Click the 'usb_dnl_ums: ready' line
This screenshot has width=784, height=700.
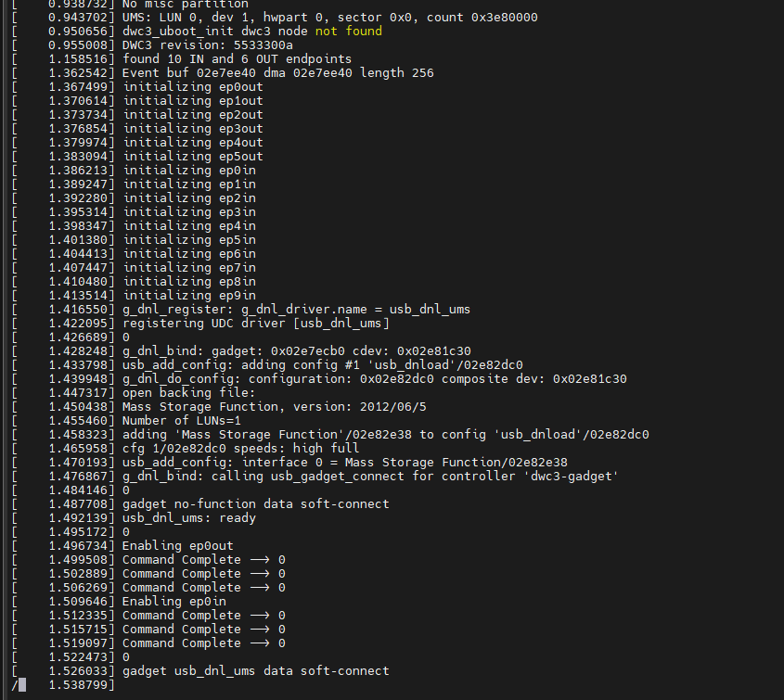pyautogui.click(x=189, y=517)
